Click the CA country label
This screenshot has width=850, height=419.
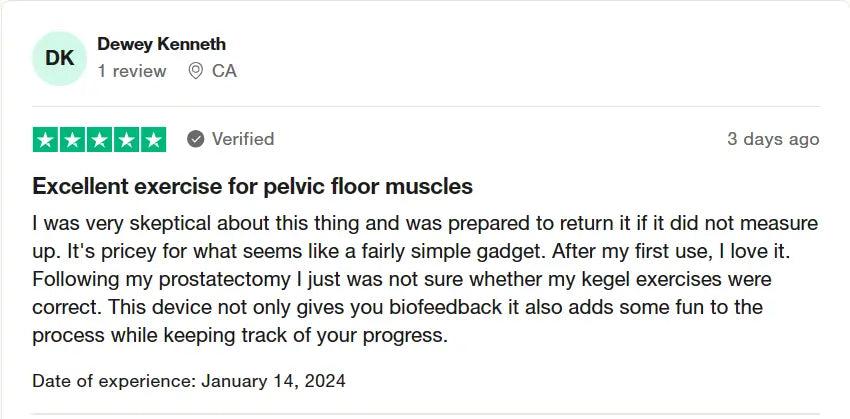[x=224, y=71]
